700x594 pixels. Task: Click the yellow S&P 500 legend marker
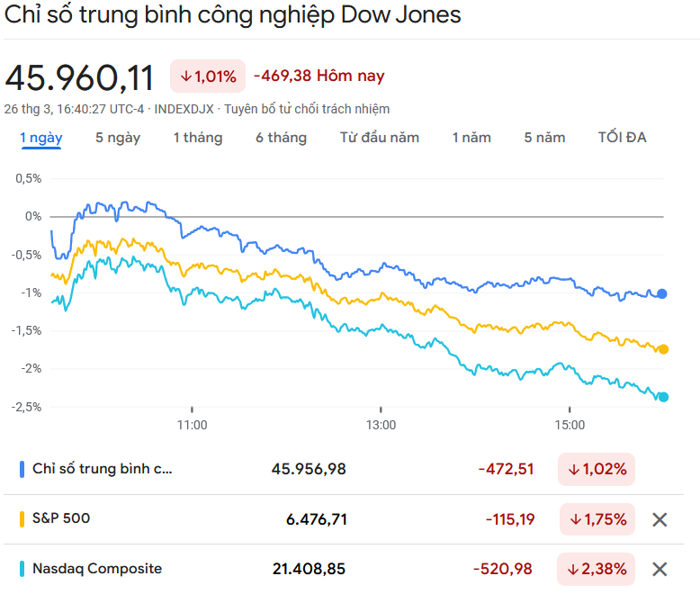[x=22, y=519]
